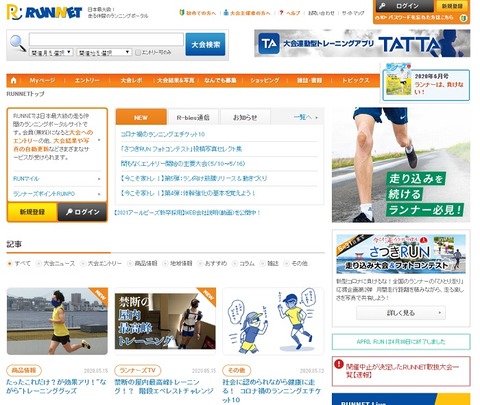
Task: Open the RUNマイル link row
Action: click(x=57, y=179)
